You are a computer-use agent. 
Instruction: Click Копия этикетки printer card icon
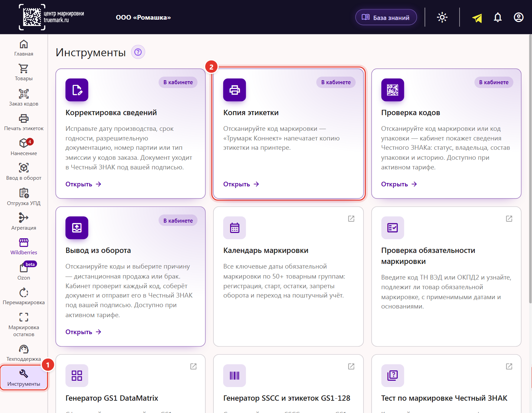[234, 90]
